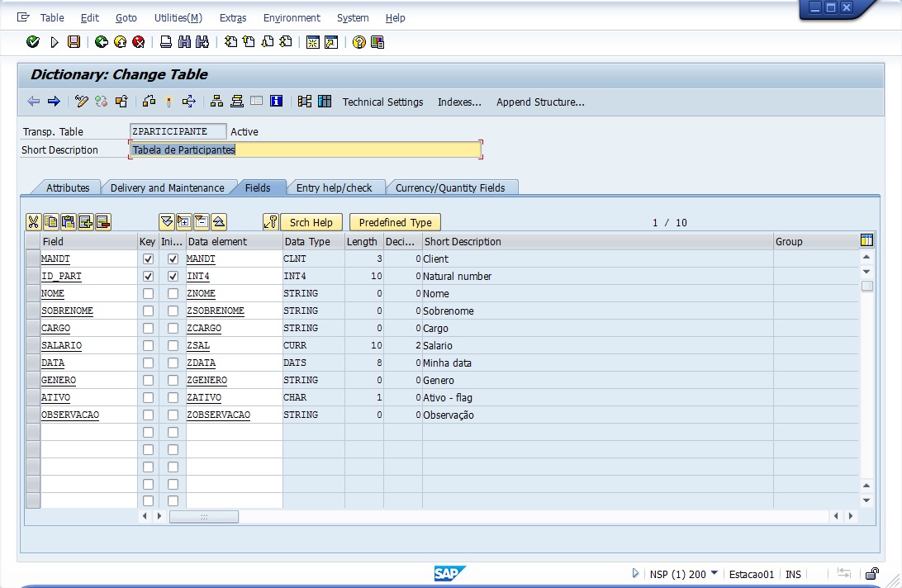Click the Save icon in the top toolbar
The height and width of the screenshot is (588, 902).
pyautogui.click(x=74, y=42)
